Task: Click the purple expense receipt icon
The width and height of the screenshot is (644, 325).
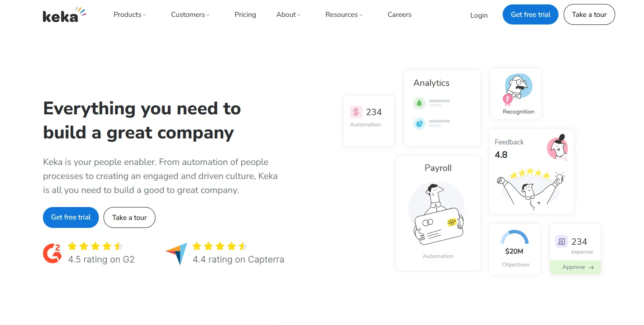Action: click(561, 241)
